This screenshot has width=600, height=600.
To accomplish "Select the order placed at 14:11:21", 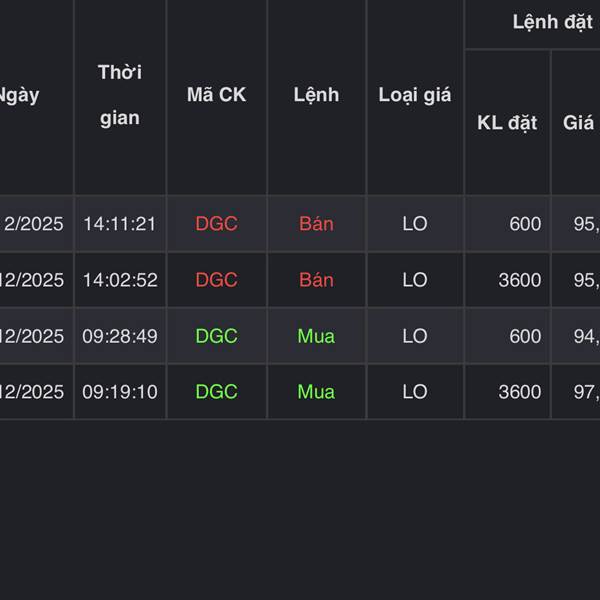I will [x=120, y=224].
